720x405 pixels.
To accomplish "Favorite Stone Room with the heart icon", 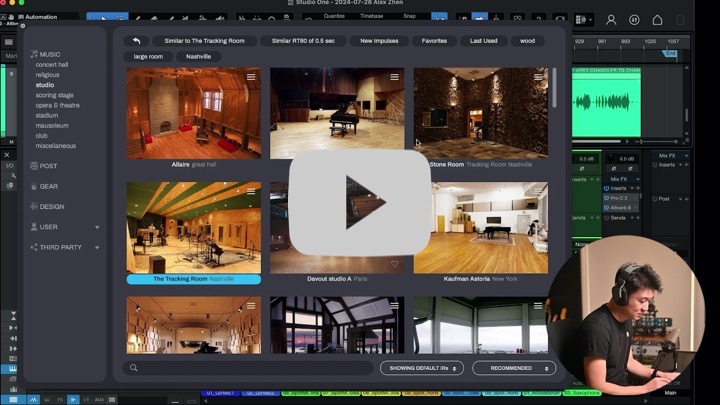I will (x=538, y=149).
